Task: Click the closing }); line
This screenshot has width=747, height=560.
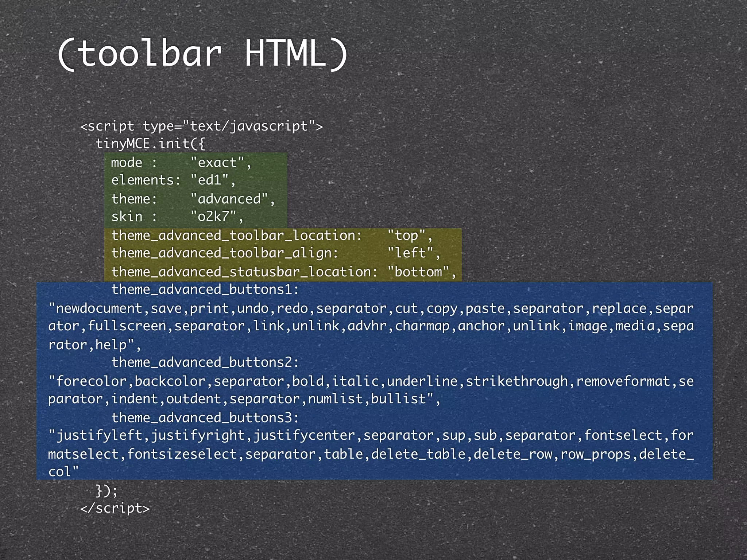Action: pos(107,491)
